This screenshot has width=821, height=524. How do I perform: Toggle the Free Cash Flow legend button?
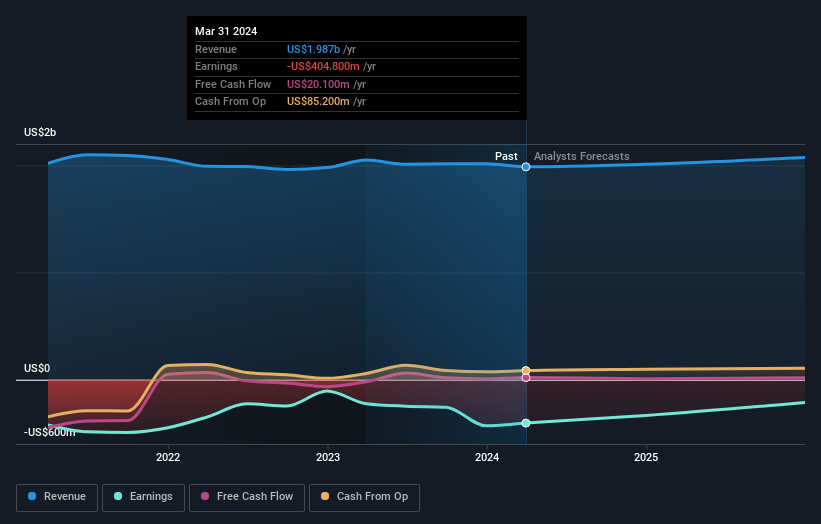point(247,497)
